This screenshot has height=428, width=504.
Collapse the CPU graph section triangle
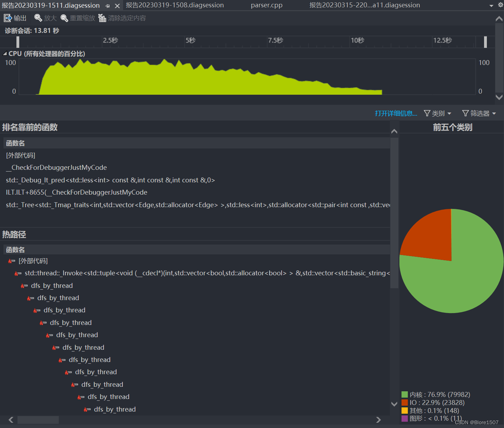5,54
